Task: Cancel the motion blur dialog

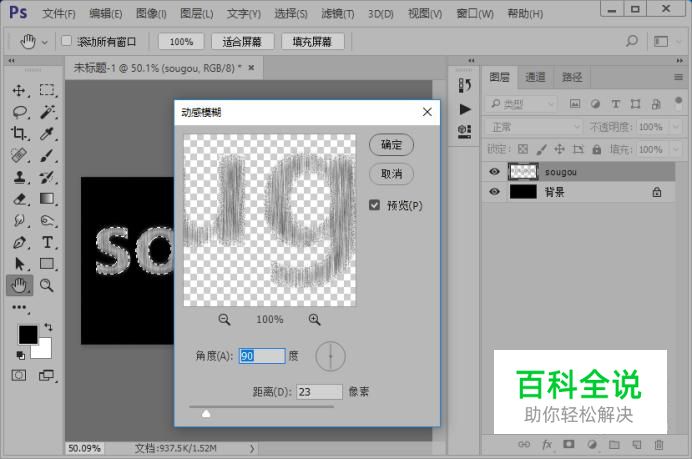Action: point(391,173)
